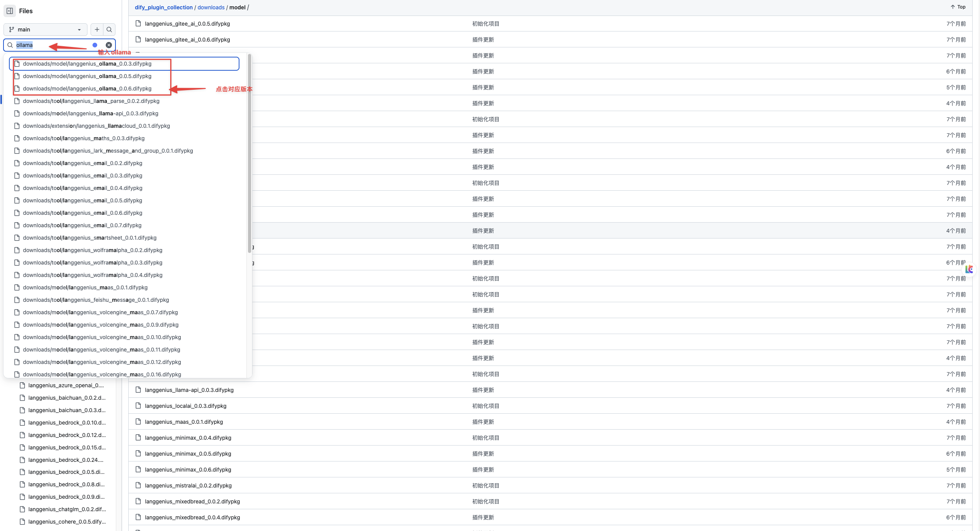Select langgenius_bedrock_0.0.8 tree item
Screen dimensions: 980x531
tap(66, 484)
